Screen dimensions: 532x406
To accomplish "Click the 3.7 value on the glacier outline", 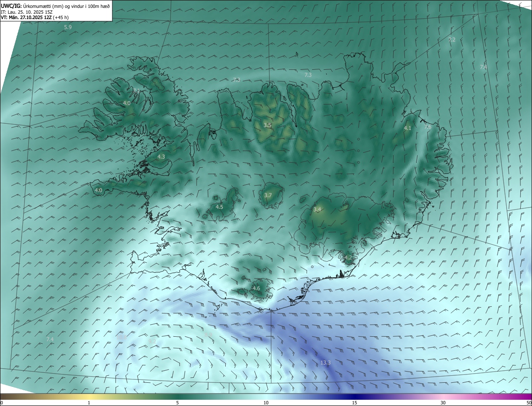I will pyautogui.click(x=268, y=196).
